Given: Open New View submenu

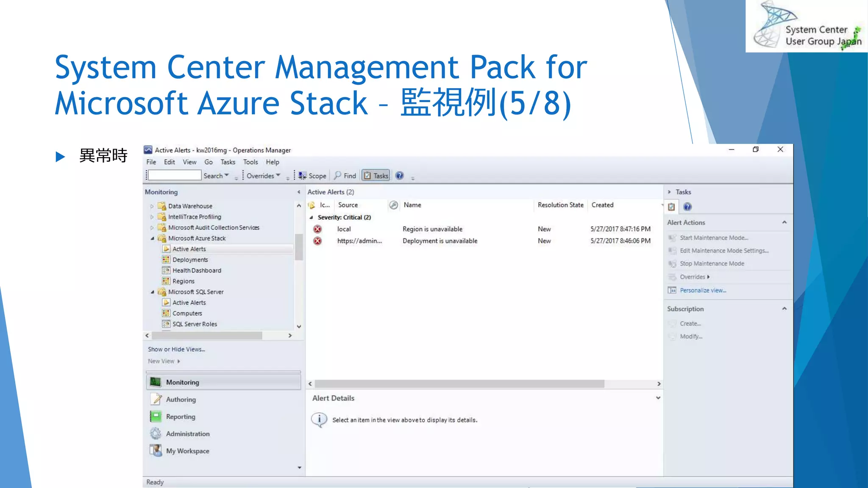Looking at the screenshot, I should click(x=164, y=361).
